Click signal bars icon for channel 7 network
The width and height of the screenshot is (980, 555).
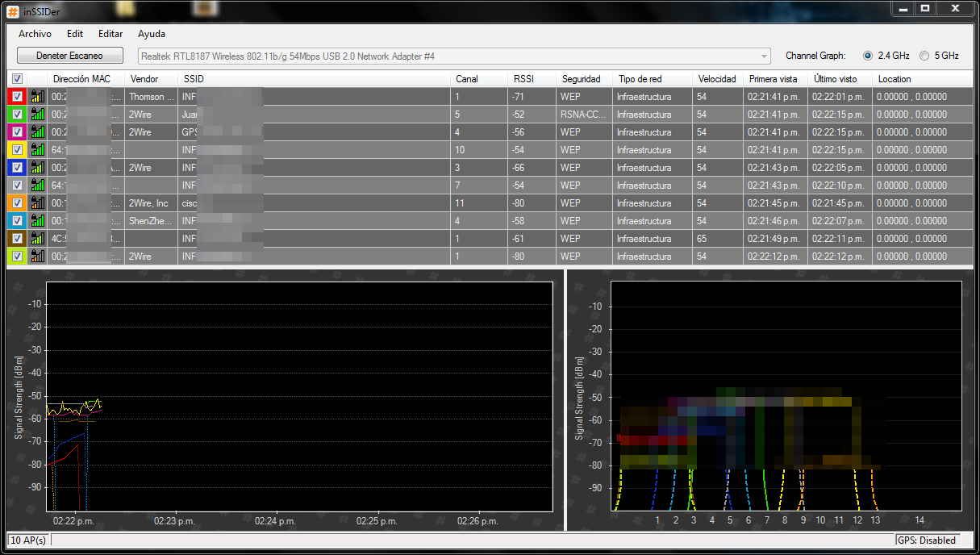tap(37, 186)
